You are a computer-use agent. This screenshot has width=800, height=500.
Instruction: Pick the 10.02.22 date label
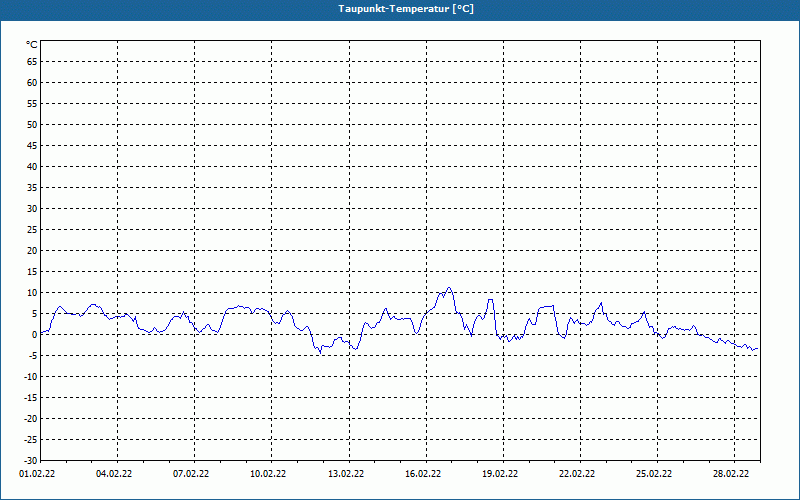click(268, 474)
